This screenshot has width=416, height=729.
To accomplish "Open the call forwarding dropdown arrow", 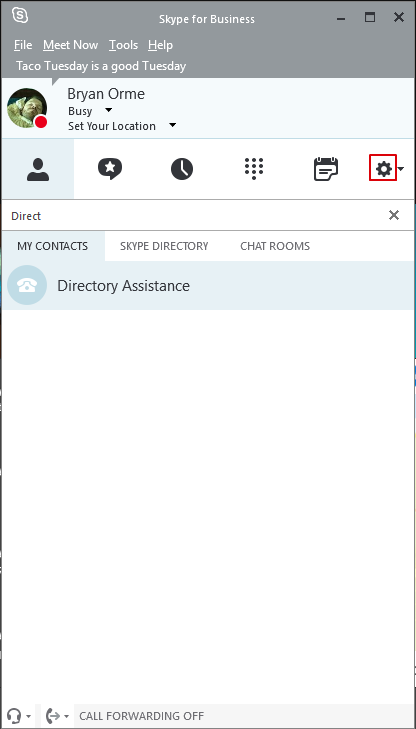I will coord(66,716).
